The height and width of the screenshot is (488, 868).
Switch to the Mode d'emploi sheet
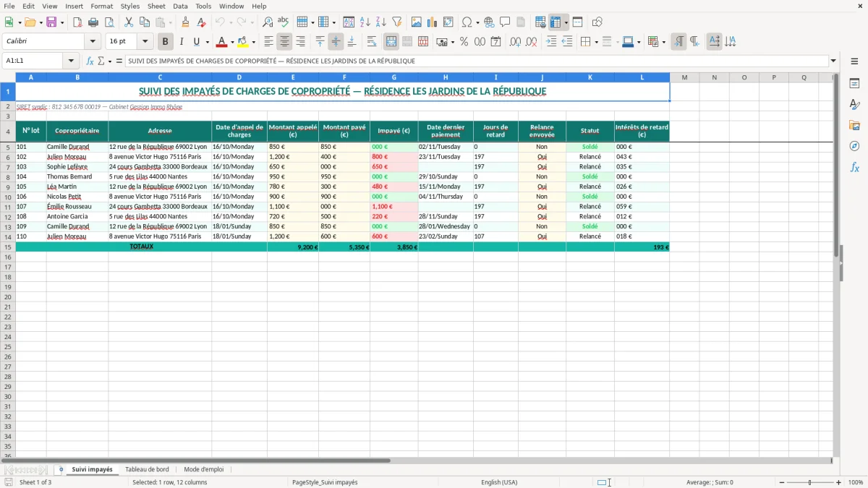(204, 469)
